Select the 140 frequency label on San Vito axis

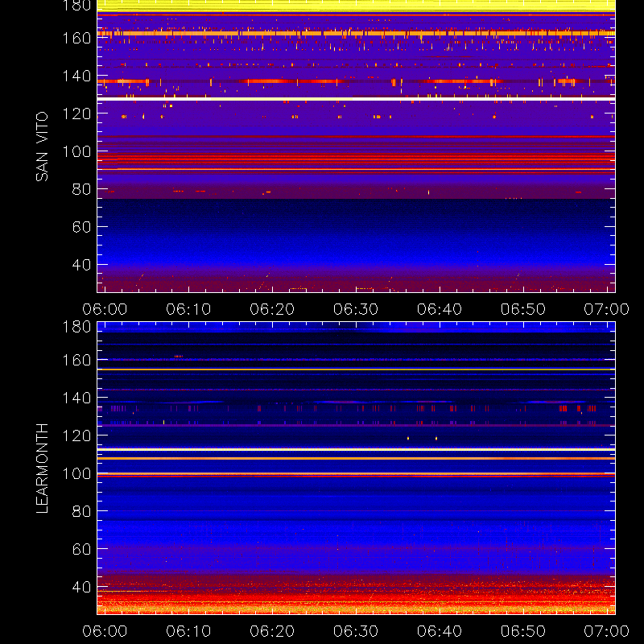point(76,76)
